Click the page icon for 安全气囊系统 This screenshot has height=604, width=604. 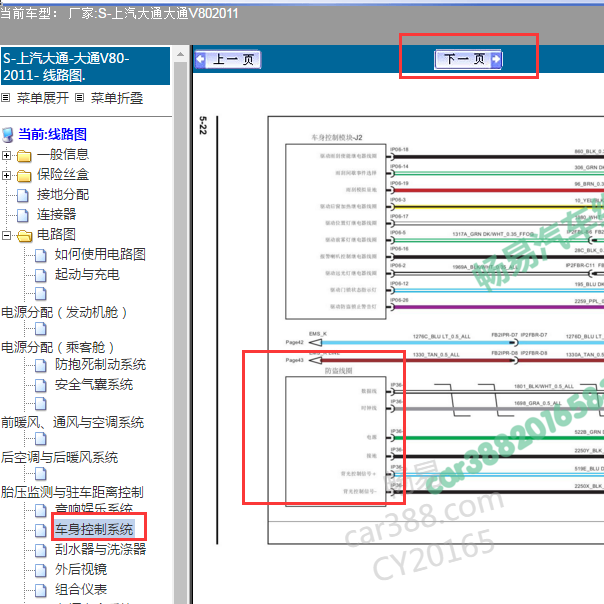tap(40, 386)
